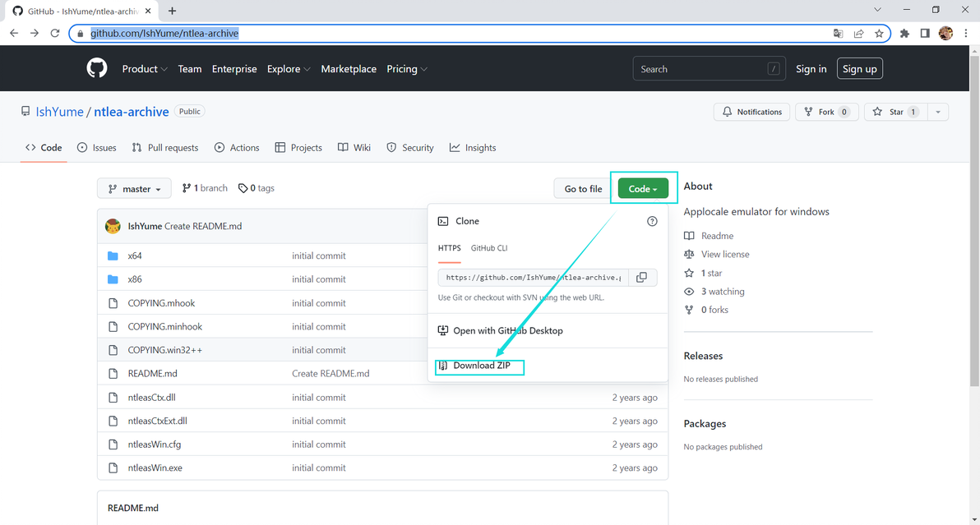Expand the Explore menu

pyautogui.click(x=289, y=69)
